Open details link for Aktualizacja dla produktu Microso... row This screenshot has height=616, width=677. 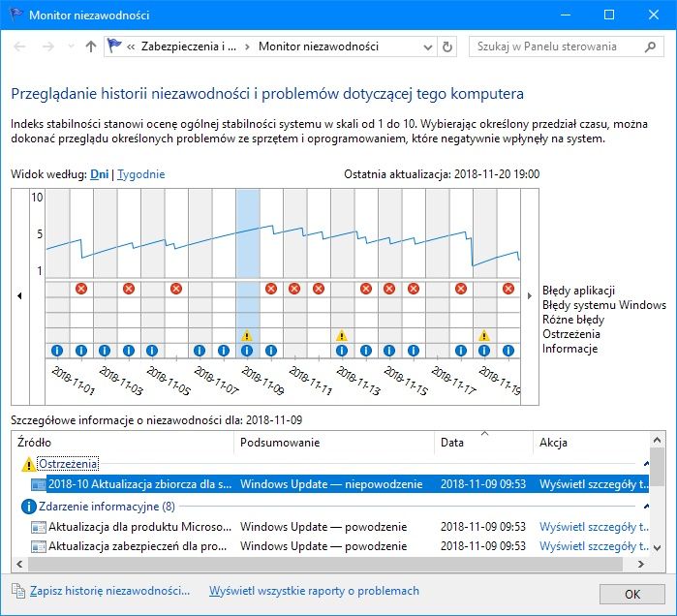[x=594, y=527]
